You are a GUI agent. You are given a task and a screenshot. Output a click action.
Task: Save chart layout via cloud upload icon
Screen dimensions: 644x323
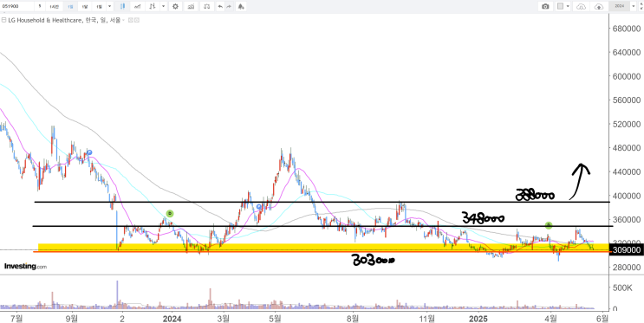coord(599,6)
